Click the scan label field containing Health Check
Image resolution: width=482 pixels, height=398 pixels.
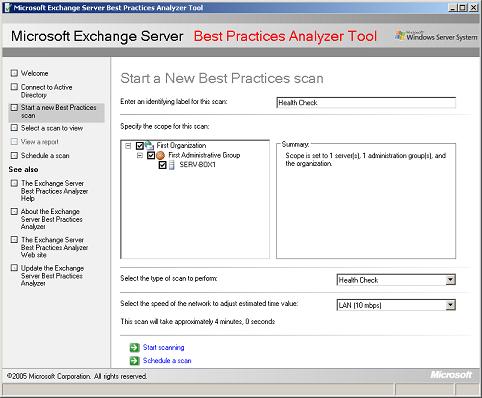coord(366,103)
